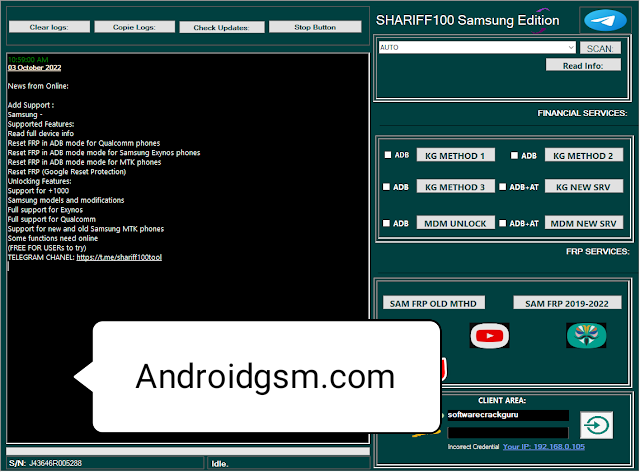The width and height of the screenshot is (640, 472).
Task: Click the Idle status text
Action: pyautogui.click(x=220, y=464)
